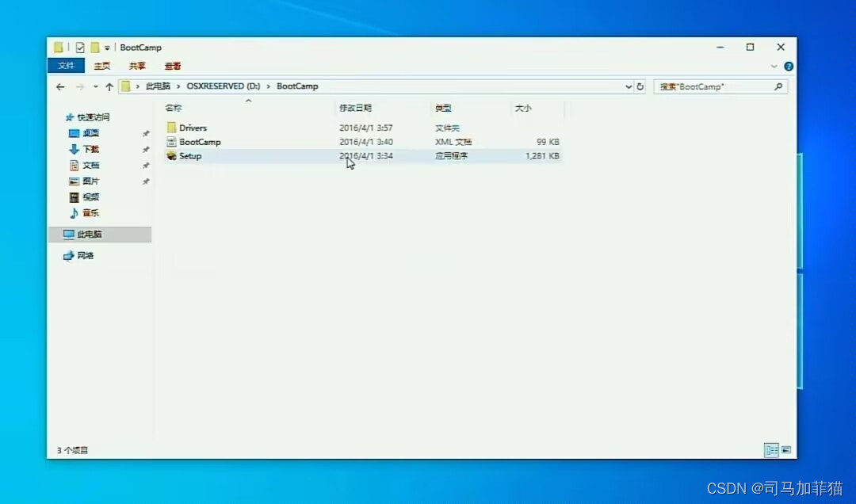Click the Drivers folder icon
Image resolution: width=856 pixels, height=504 pixels.
pyautogui.click(x=171, y=128)
